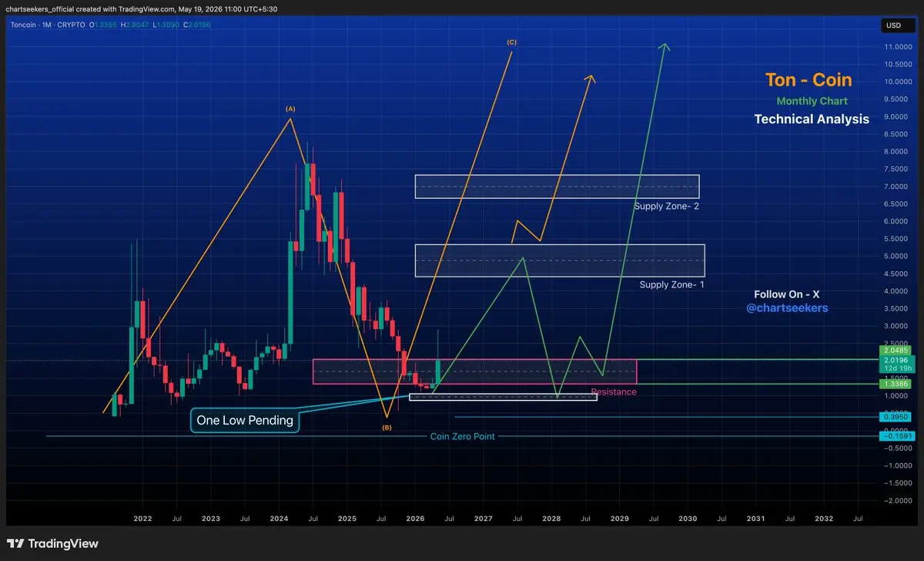Select the 'Coin Zero Point' line label
Viewport: 924px width, 561px height.
462,436
